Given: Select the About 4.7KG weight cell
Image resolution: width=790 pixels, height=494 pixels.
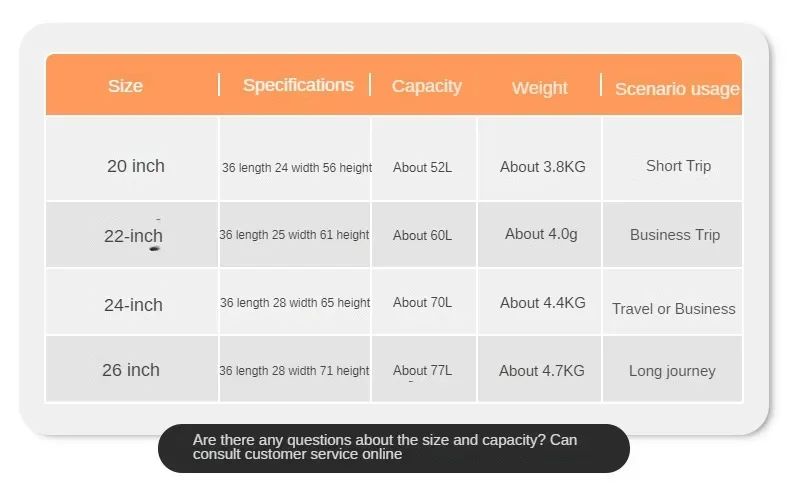Looking at the screenshot, I should click(x=542, y=371).
